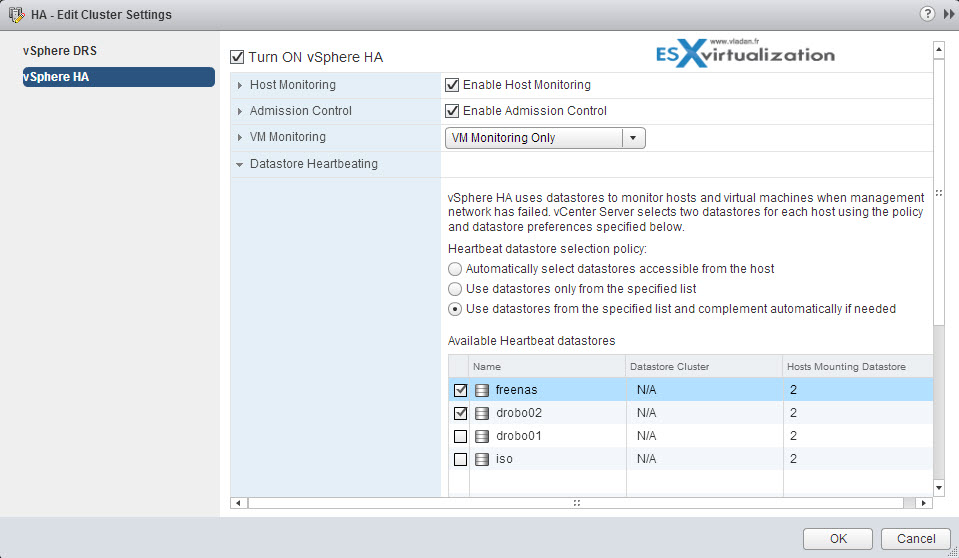
Task: Click horizontal scrollbar left arrow
Action: pyautogui.click(x=239, y=503)
